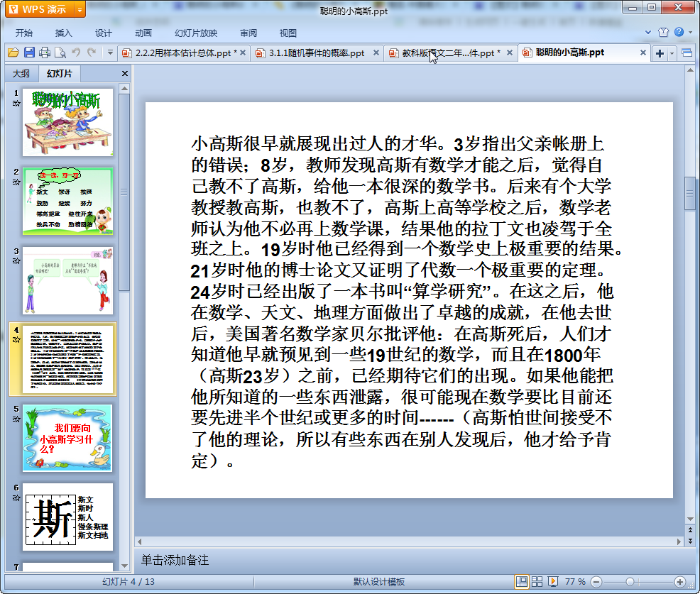
Task: Click the Redo arrow icon
Action: pyautogui.click(x=92, y=53)
